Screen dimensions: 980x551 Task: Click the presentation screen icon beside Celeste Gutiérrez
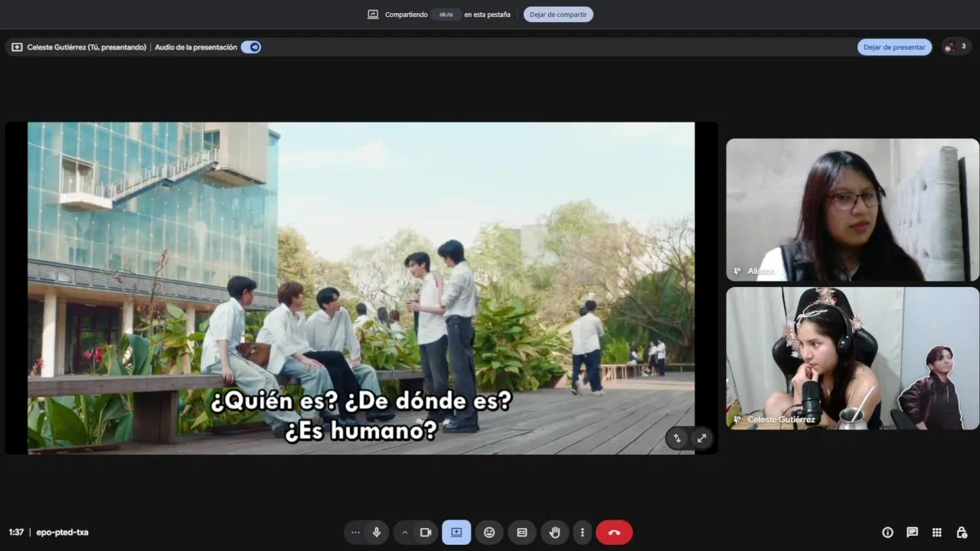(17, 47)
